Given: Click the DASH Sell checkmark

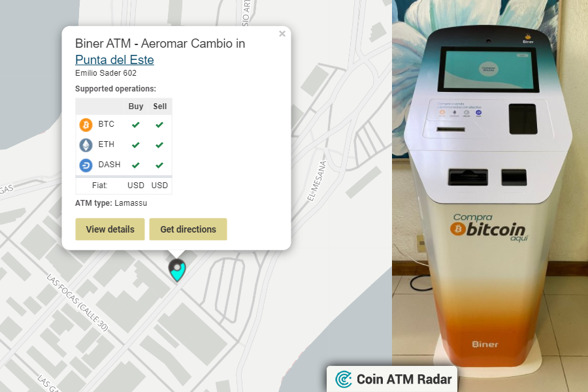Looking at the screenshot, I should [x=159, y=165].
